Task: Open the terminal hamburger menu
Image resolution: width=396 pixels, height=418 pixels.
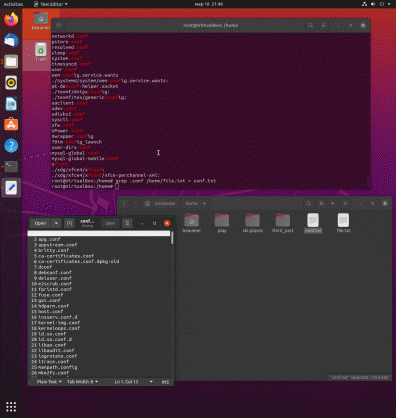Action: 323,25
